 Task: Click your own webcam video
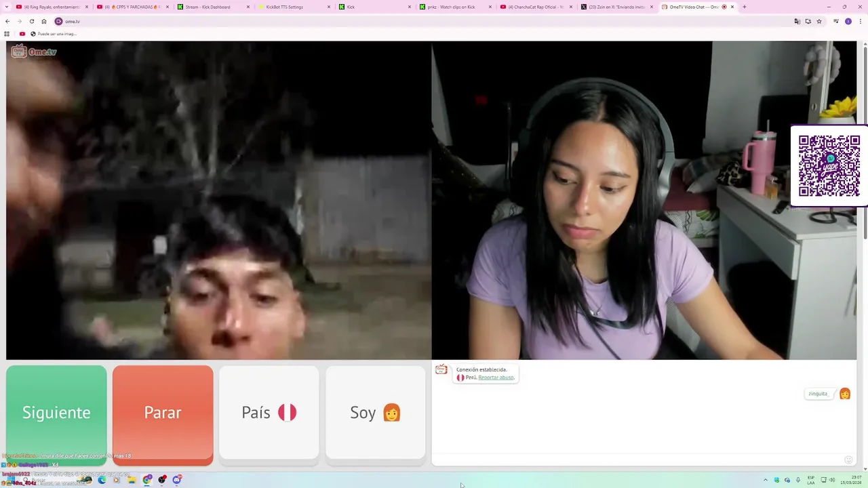pyautogui.click(x=644, y=200)
